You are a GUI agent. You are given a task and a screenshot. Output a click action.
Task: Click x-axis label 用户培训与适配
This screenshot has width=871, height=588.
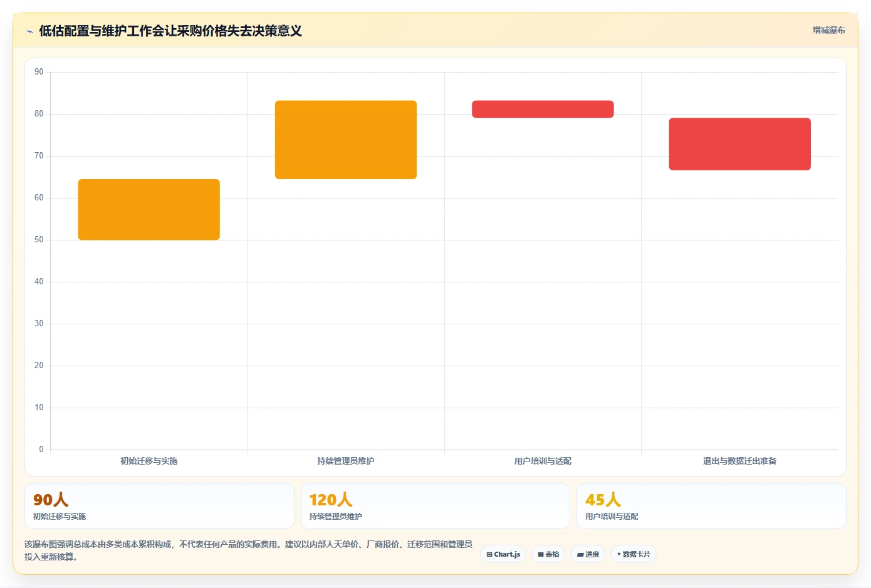[x=543, y=461]
